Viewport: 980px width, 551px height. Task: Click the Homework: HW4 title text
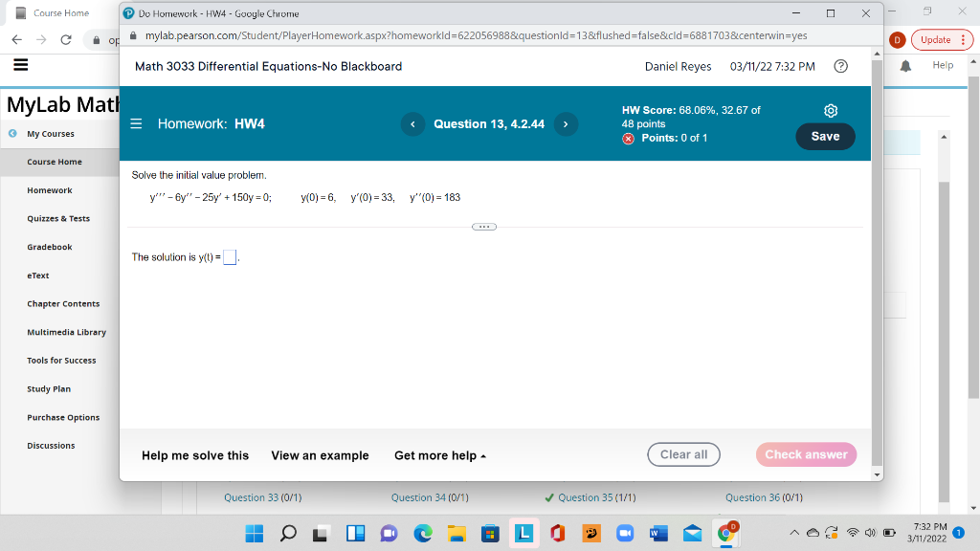(212, 123)
